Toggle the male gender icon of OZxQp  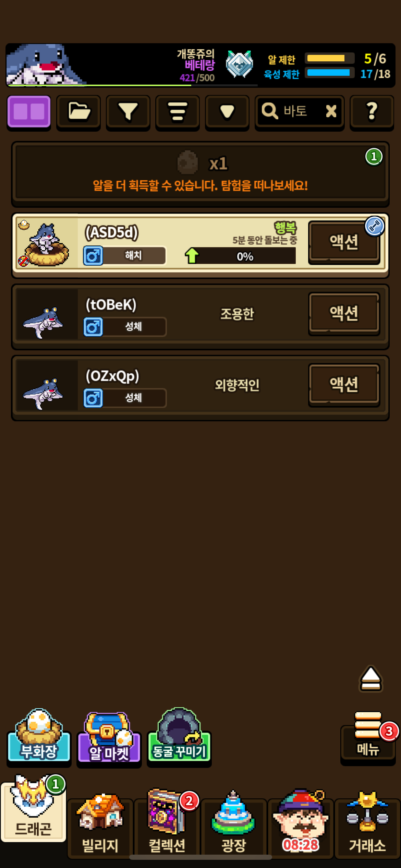pos(93,398)
